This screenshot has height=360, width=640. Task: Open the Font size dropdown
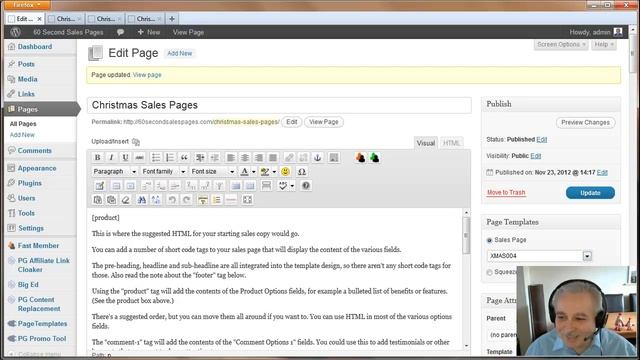pos(213,171)
